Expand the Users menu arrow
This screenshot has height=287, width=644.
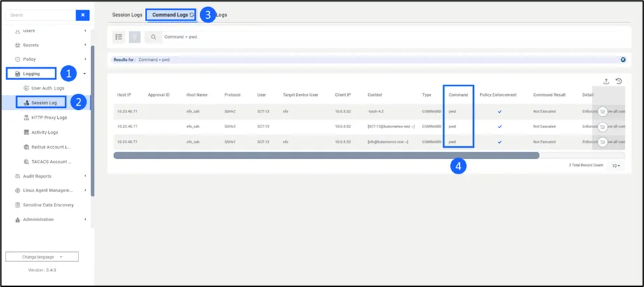pyautogui.click(x=85, y=31)
